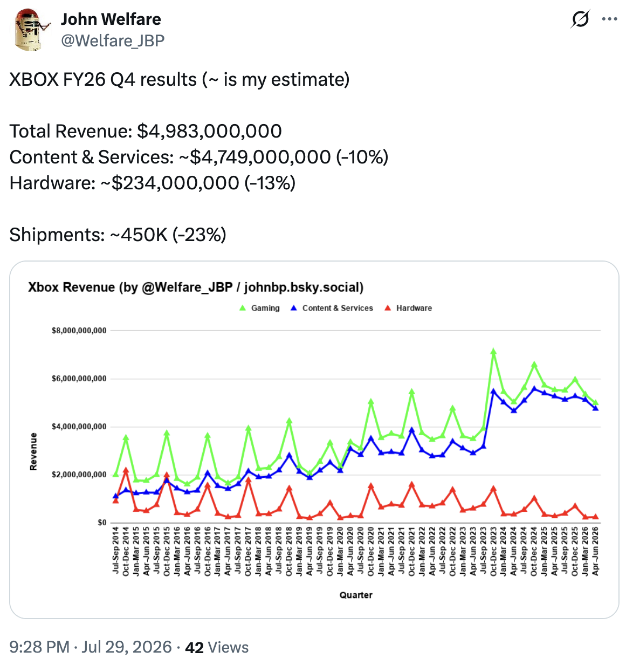
Task: Click the '$2,000,000,000' axis label
Action: click(x=79, y=475)
